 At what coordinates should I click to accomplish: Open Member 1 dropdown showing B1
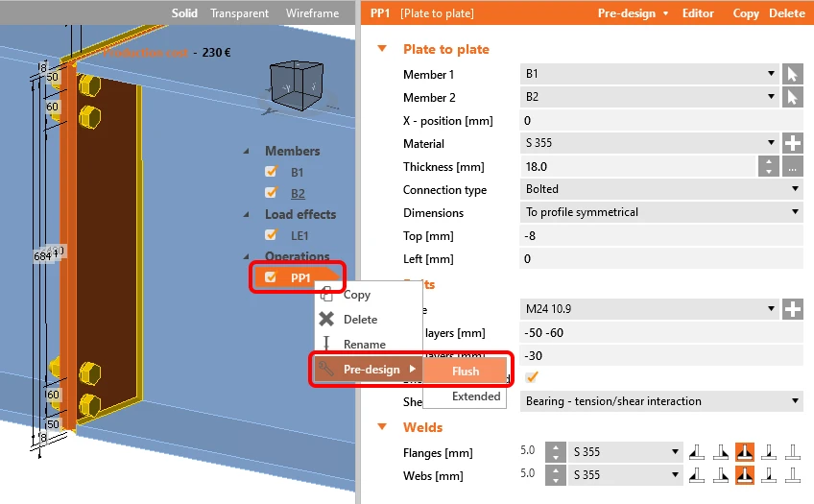(650, 74)
